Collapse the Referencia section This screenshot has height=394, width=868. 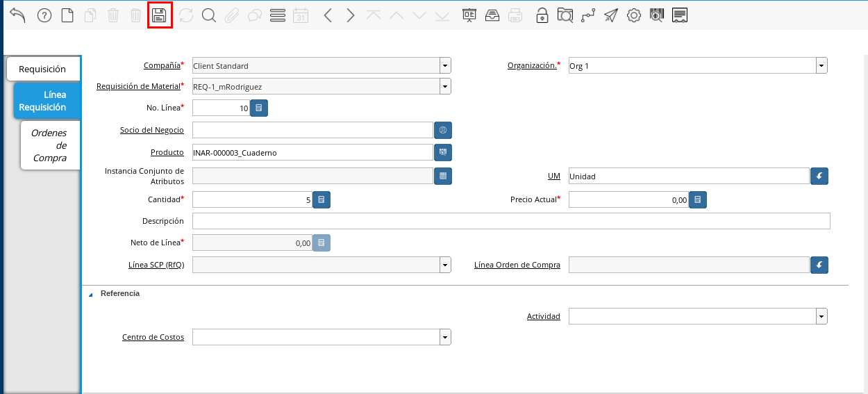tap(91, 294)
